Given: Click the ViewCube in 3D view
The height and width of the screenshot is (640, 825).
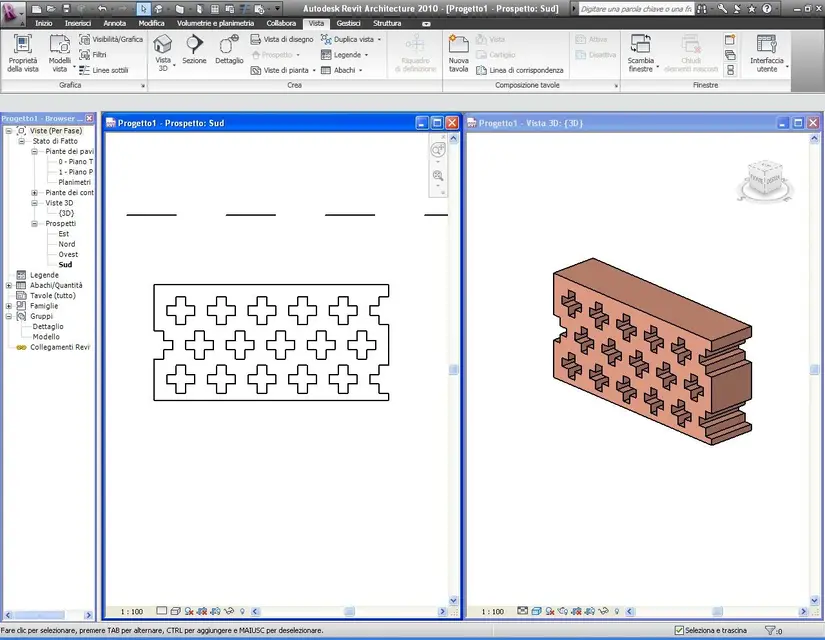Looking at the screenshot, I should 764,181.
